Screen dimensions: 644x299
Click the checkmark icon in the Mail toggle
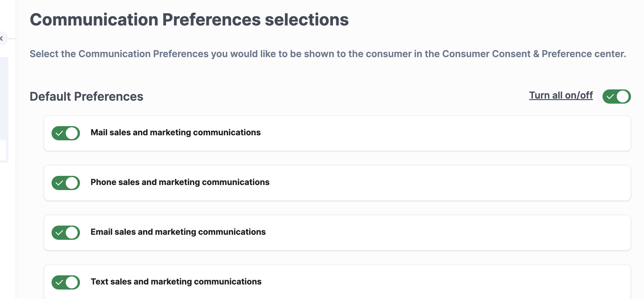(59, 133)
